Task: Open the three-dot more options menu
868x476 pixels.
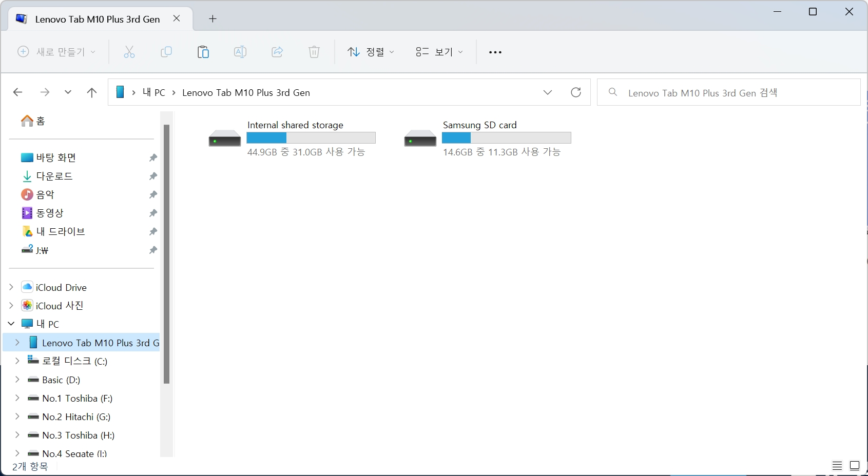Action: coord(495,52)
